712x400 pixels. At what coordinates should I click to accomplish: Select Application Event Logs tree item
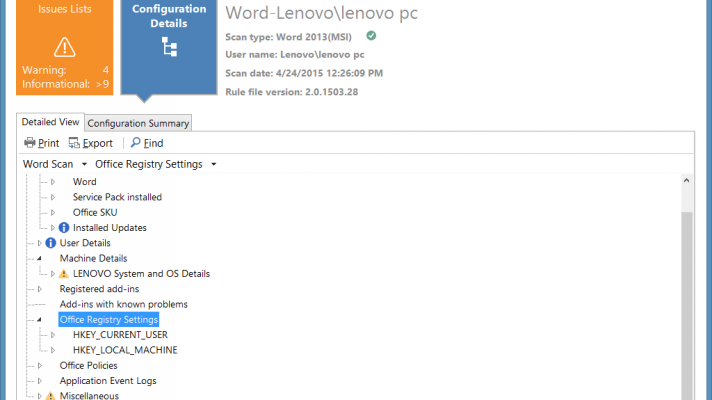click(108, 381)
